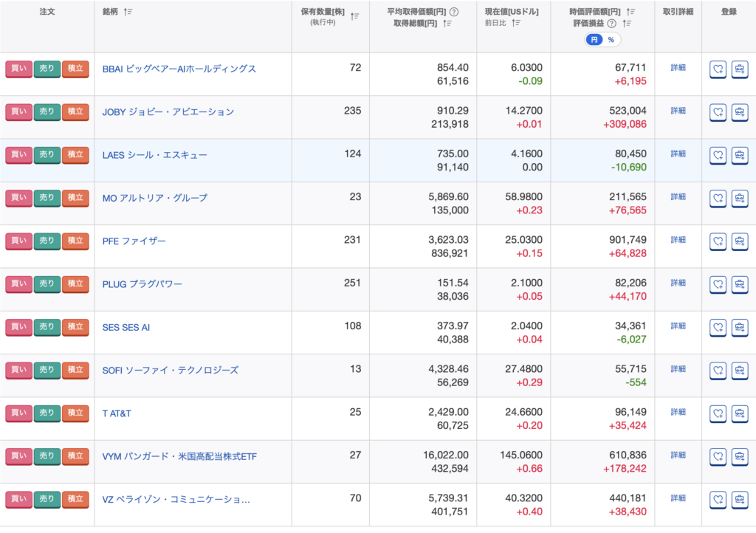The height and width of the screenshot is (533, 756).
Task: Click the heart icon in the PFE row
Action: [718, 241]
